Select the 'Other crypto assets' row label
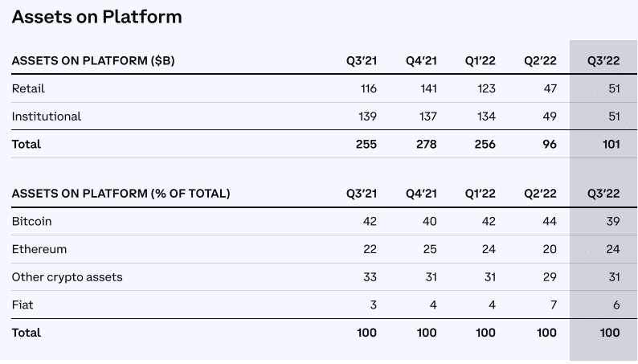Screen dimensions: 638x364 [67, 277]
